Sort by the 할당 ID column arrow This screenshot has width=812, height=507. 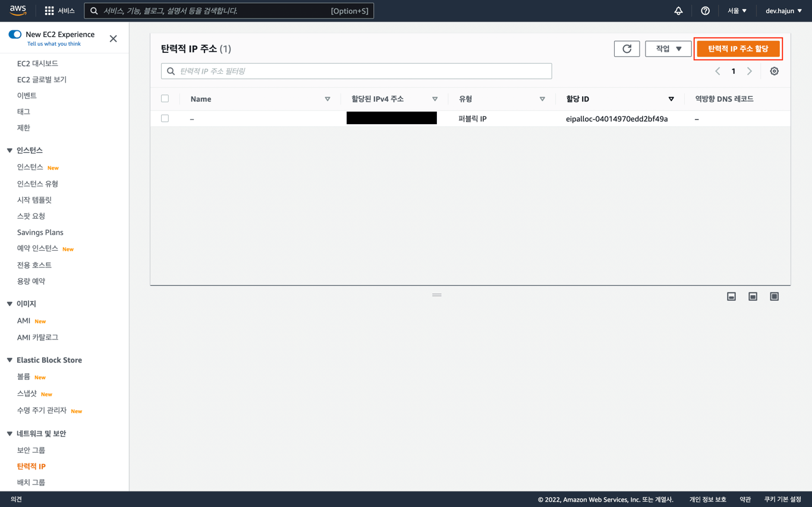[x=671, y=99]
